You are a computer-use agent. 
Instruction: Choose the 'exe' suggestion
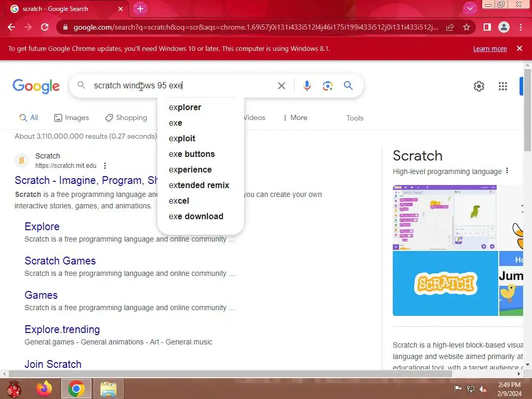pos(201,123)
